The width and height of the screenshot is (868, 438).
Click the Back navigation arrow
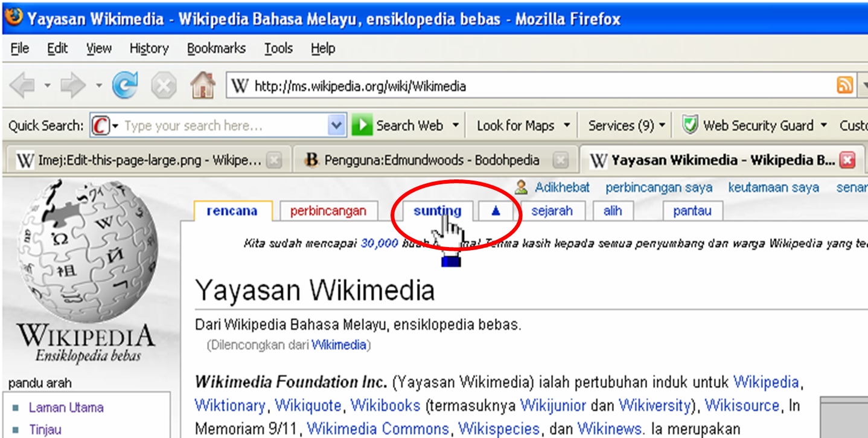[x=22, y=86]
